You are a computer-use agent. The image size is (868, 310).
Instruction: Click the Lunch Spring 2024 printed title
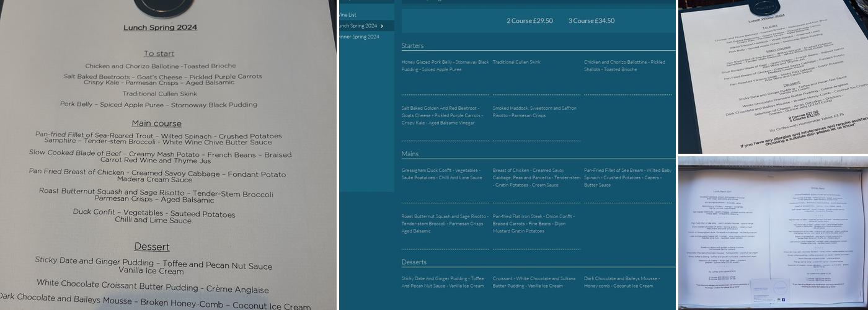point(160,27)
